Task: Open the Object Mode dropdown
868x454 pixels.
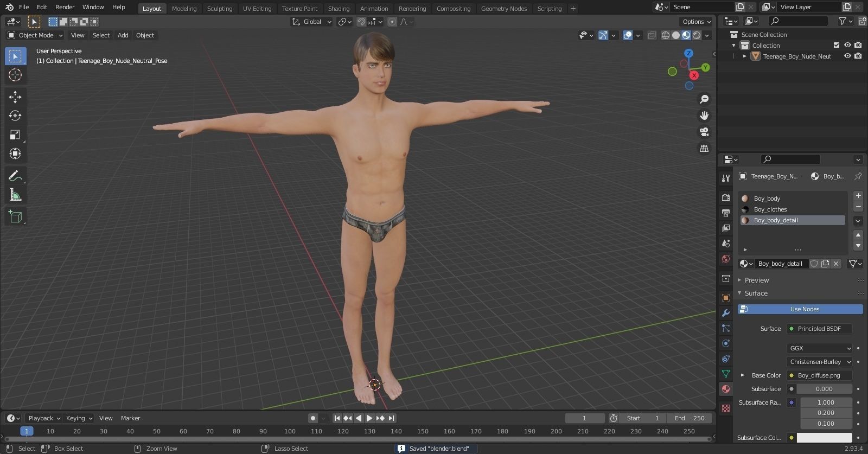Action: point(35,35)
